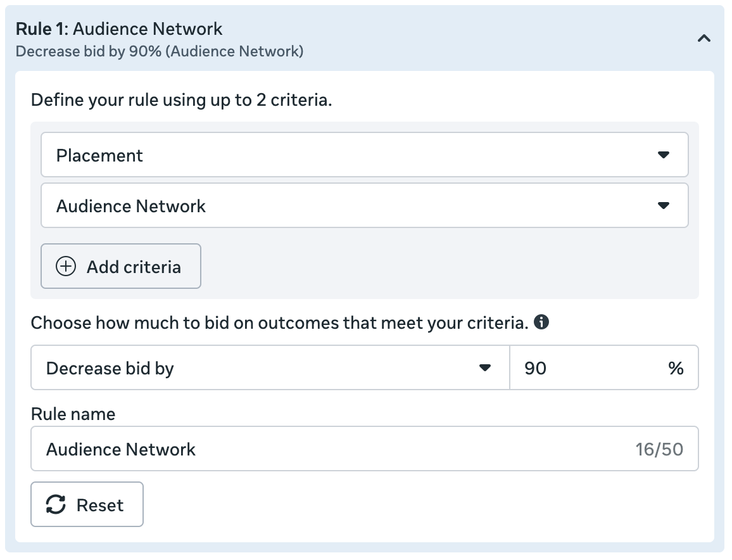Click the caret arrow on the Placement field
This screenshot has height=560, width=732.
[663, 155]
